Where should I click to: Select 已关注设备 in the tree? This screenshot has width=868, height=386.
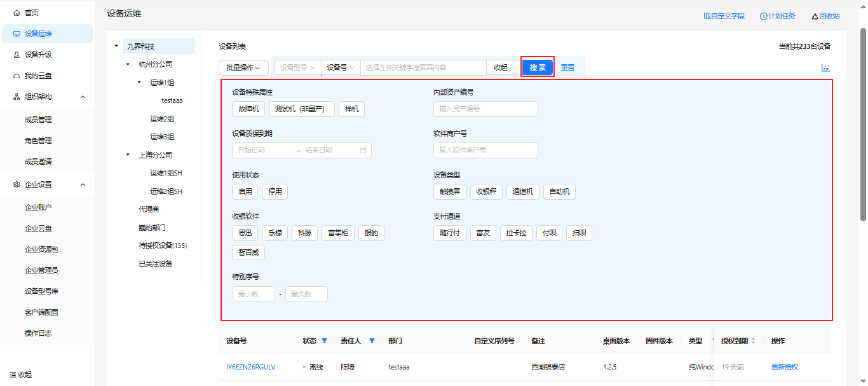(x=156, y=264)
